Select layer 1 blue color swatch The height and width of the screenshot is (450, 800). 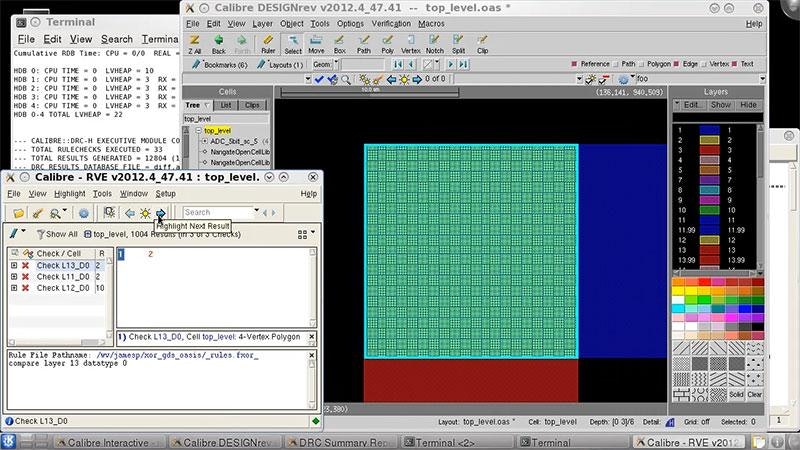pos(709,130)
